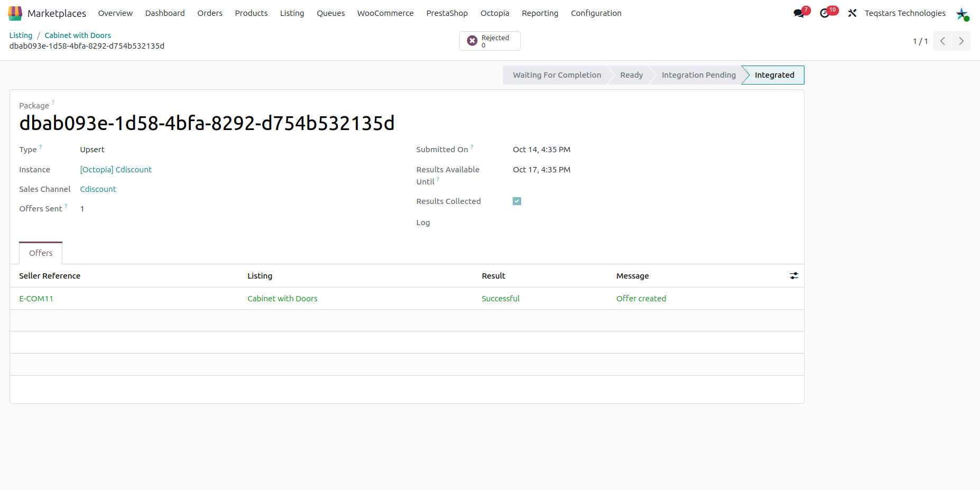Expand the WooCommerce menu
Image resolution: width=980 pixels, height=490 pixels.
tap(385, 13)
